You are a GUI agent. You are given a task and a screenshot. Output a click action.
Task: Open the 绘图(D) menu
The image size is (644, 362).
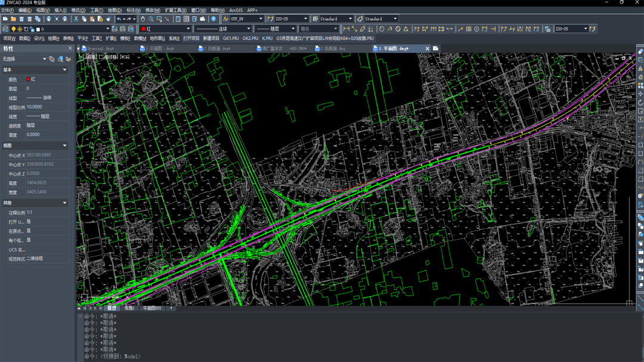[x=114, y=10]
